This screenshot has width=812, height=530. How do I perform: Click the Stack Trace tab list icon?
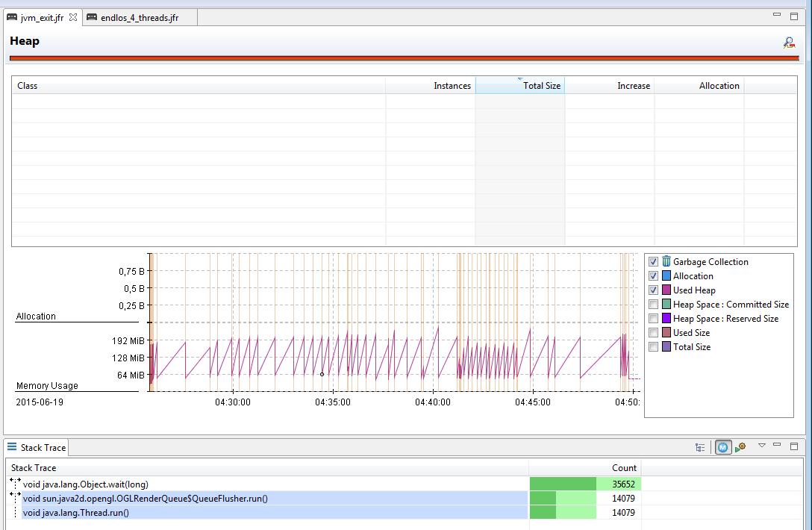[12, 447]
